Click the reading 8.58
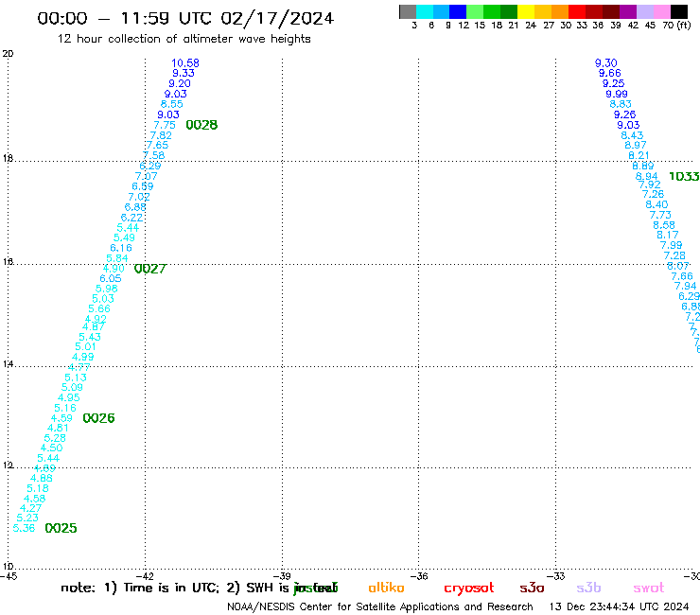The height and width of the screenshot is (615, 700). coord(664,225)
